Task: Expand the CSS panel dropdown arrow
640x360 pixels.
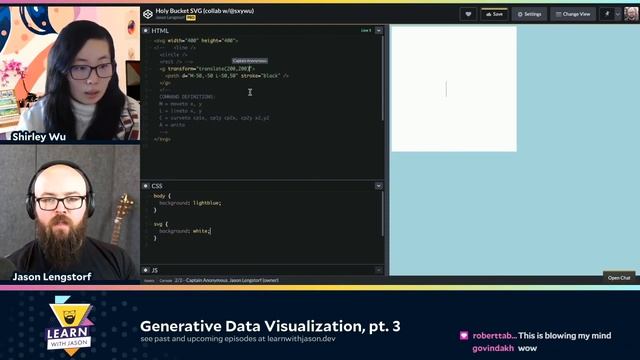Action: click(x=379, y=186)
